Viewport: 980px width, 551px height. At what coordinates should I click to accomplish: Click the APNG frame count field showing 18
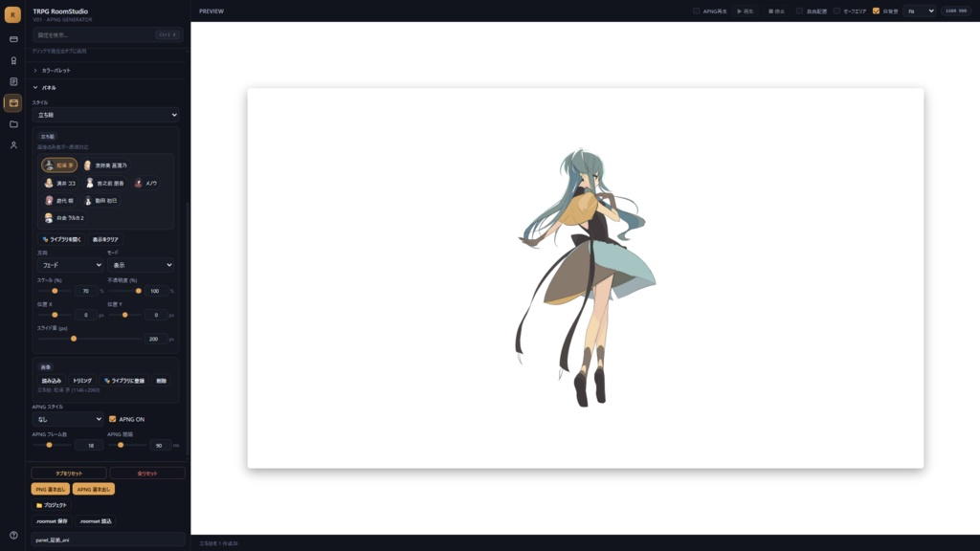coord(89,446)
